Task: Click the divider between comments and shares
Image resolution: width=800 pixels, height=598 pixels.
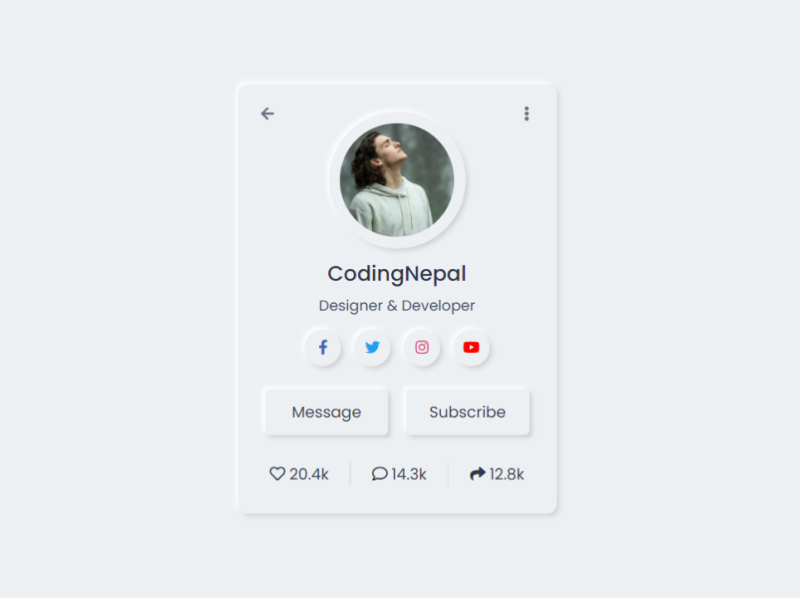Action: (448, 474)
